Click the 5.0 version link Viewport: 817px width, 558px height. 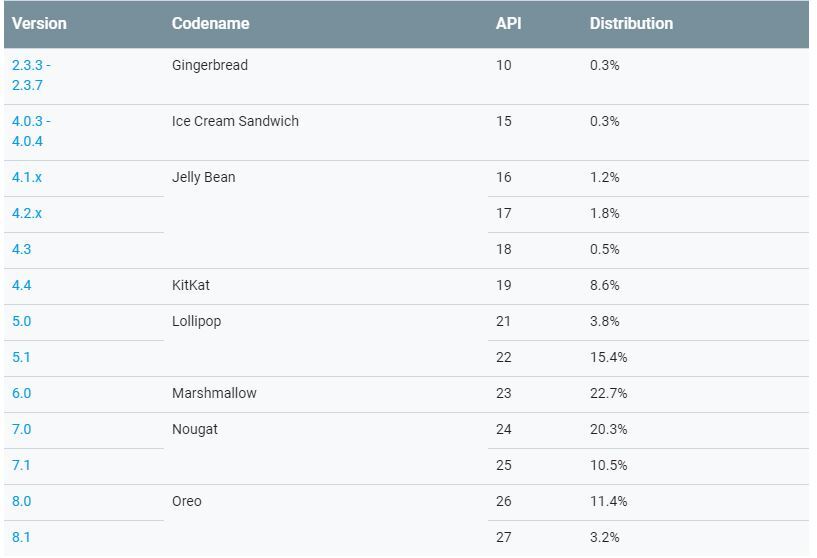click(x=22, y=321)
